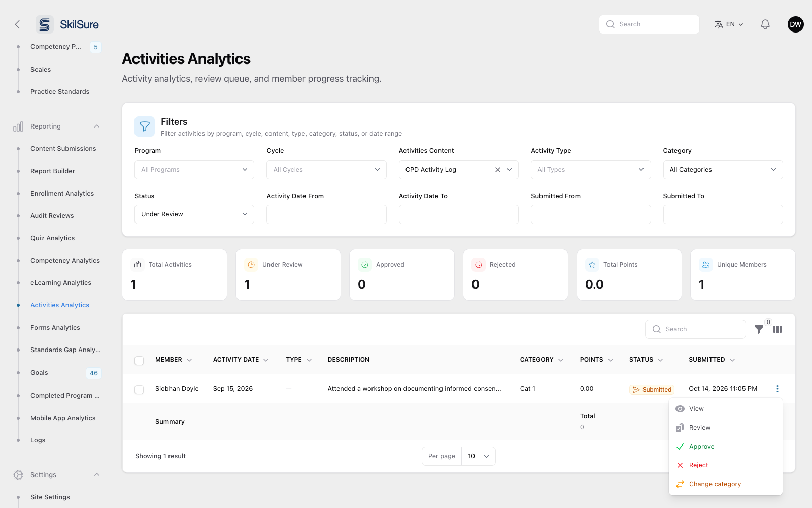The image size is (812, 508).
Task: Open Audit Reviews
Action: coord(52,216)
